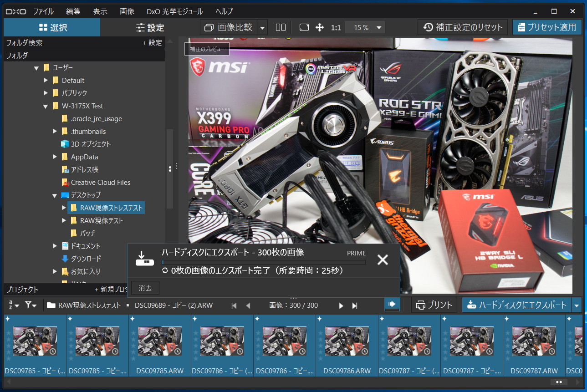This screenshot has width=587, height=392.
Task: Click 新規プロジェクト link in projects panel
Action: [x=111, y=290]
